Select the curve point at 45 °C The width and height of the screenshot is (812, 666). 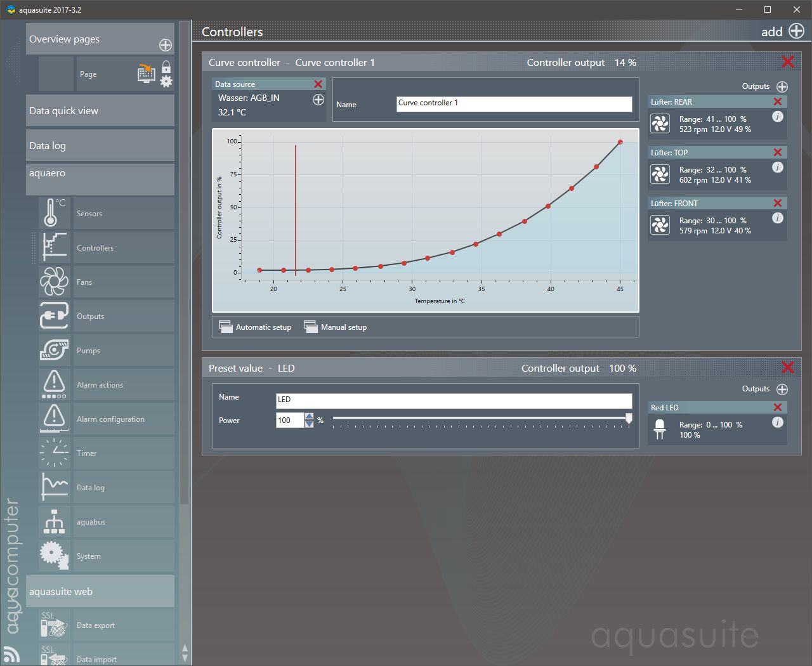point(620,142)
